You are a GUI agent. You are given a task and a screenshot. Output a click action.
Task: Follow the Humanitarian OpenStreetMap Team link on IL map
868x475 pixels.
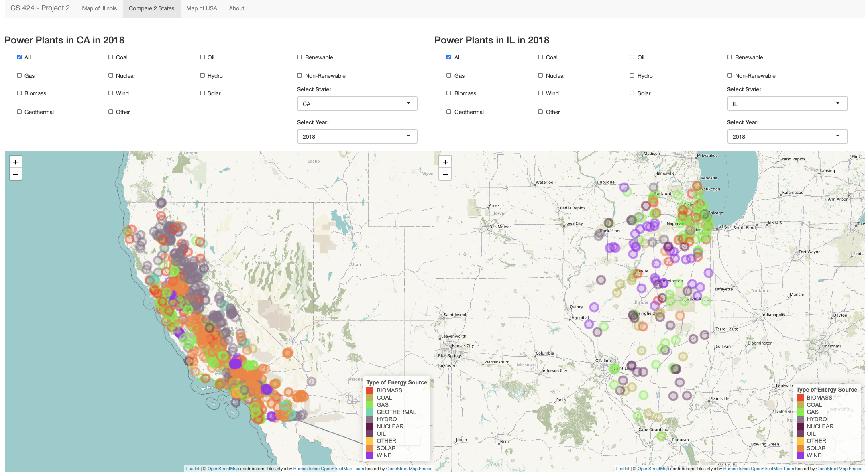[758, 469]
